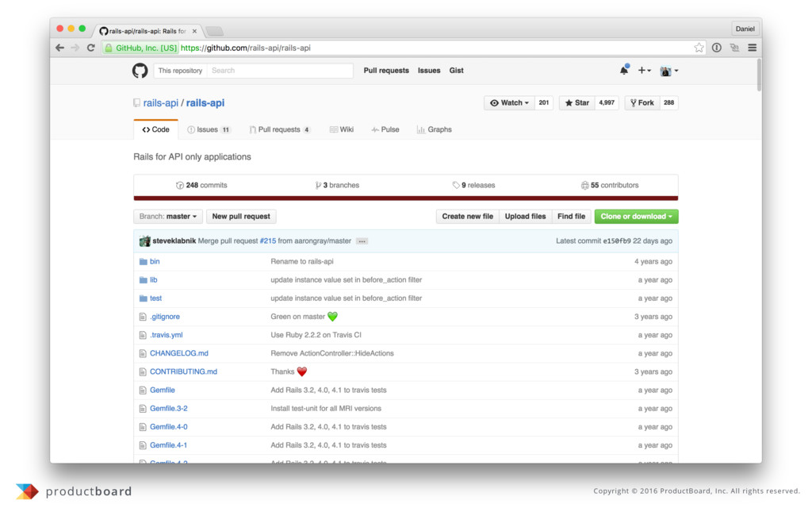
Task: View the 9 releases
Action: click(474, 185)
